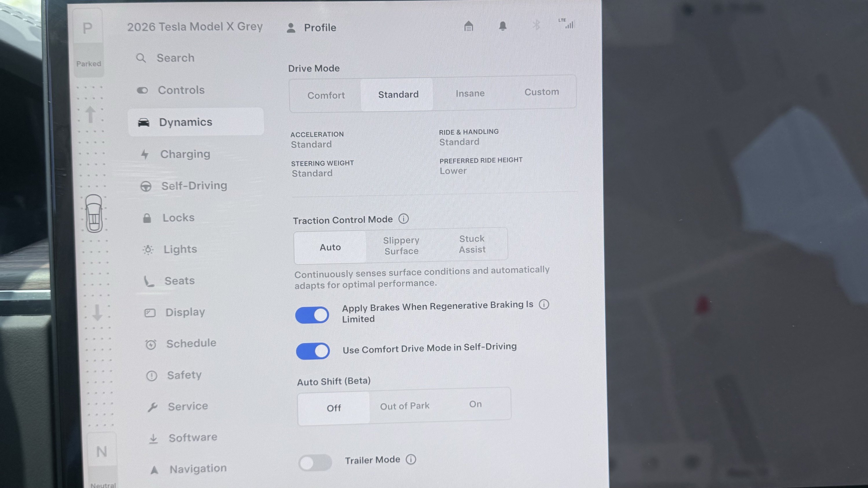Set traction control to Slippery Surface
Screen dimensions: 868x488
pyautogui.click(x=401, y=246)
